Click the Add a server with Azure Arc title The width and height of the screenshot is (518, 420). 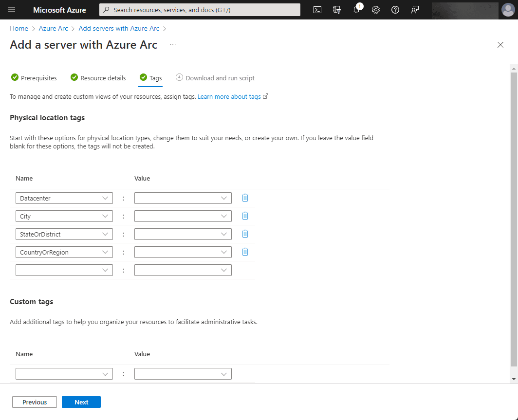(84, 45)
